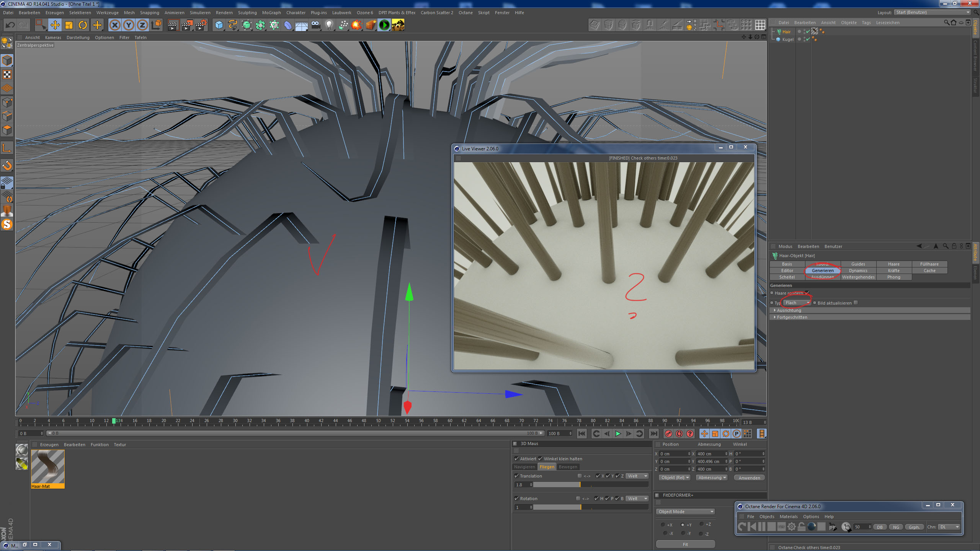Click the yellow tree landscape plugin icon

pos(398,25)
